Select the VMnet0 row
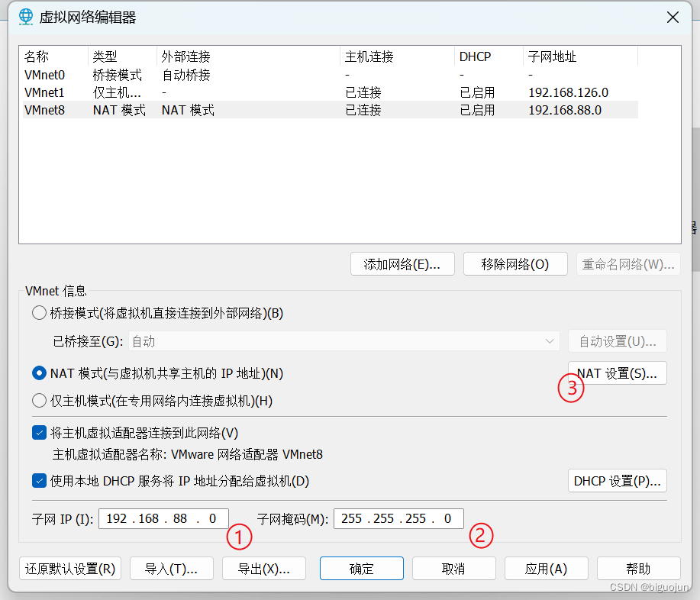Screen dimensions: 700x600 pyautogui.click(x=331, y=75)
